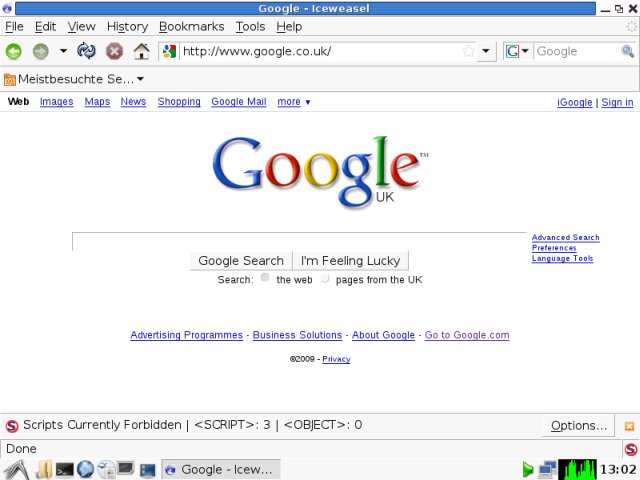The height and width of the screenshot is (480, 640).
Task: Stop loading with the red stop icon
Action: point(114,51)
